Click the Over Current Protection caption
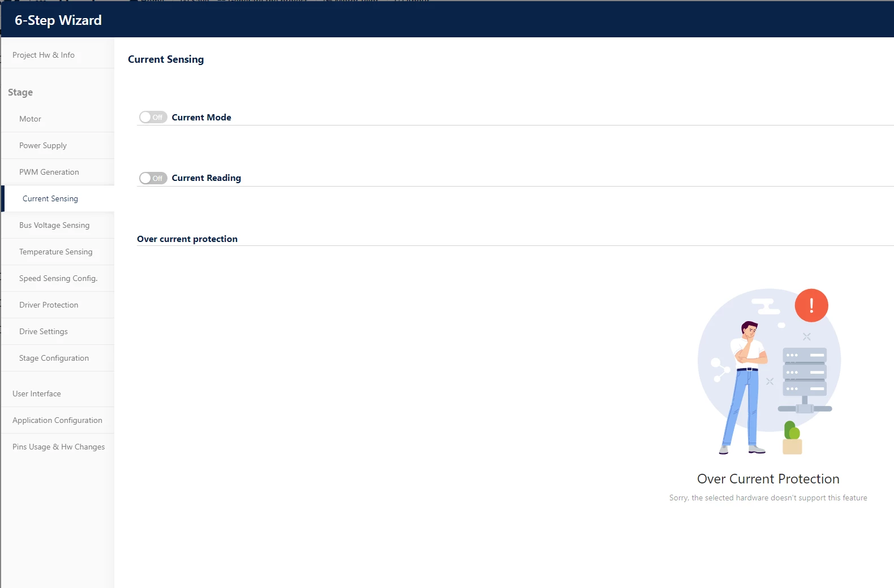This screenshot has height=588, width=894. tap(768, 479)
